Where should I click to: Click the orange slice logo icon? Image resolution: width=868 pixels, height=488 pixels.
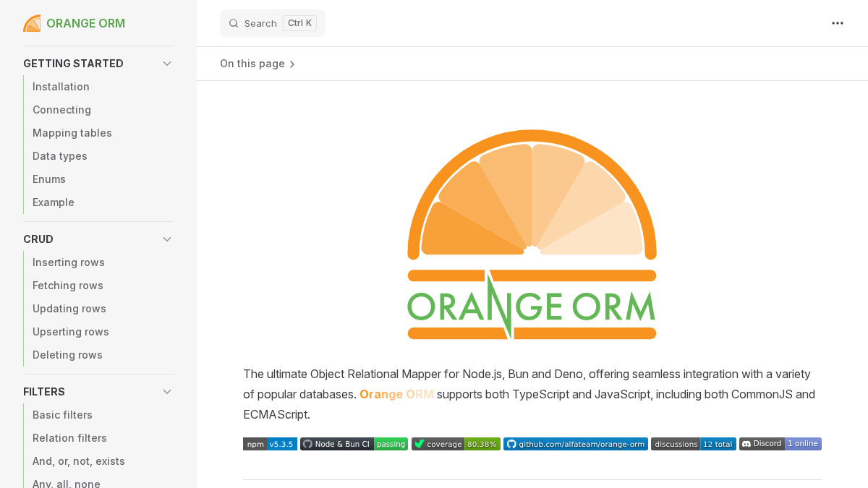(32, 23)
